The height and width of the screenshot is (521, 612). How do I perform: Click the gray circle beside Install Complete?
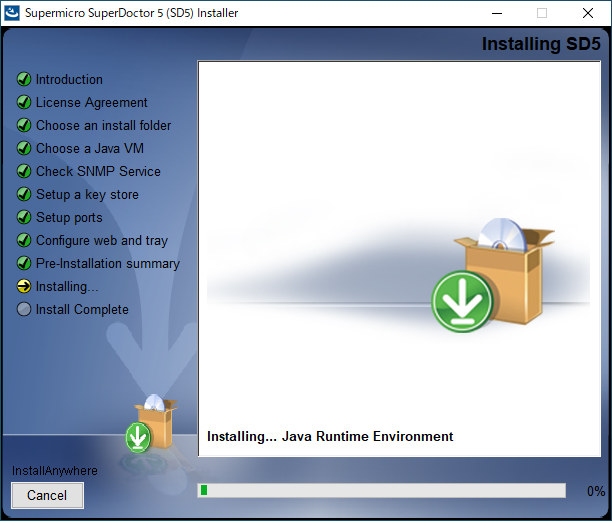pos(24,309)
